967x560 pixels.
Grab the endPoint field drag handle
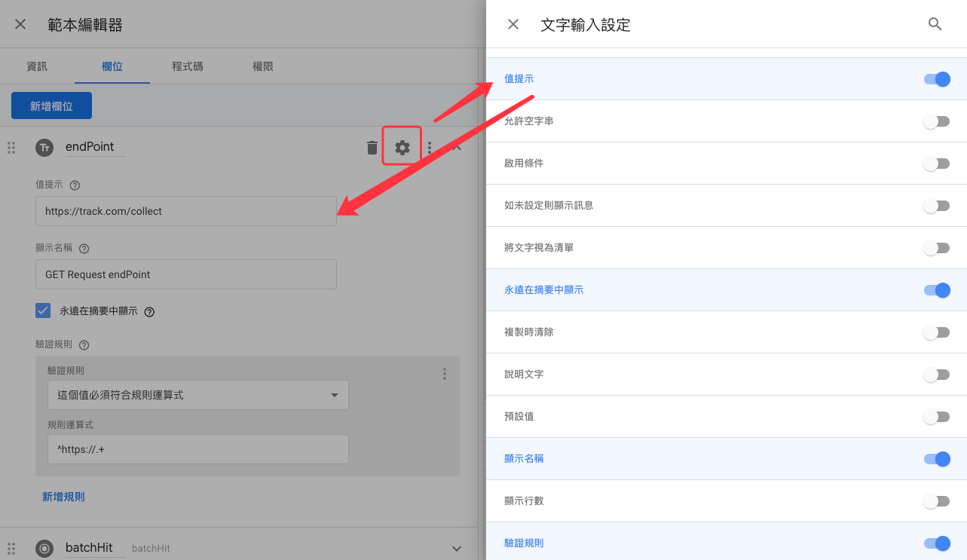point(11,148)
